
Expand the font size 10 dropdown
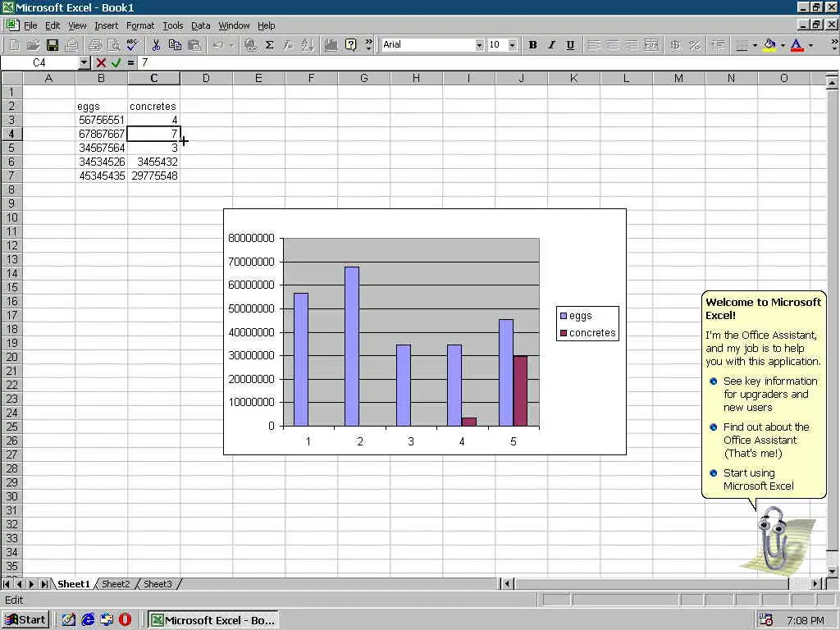pos(512,45)
